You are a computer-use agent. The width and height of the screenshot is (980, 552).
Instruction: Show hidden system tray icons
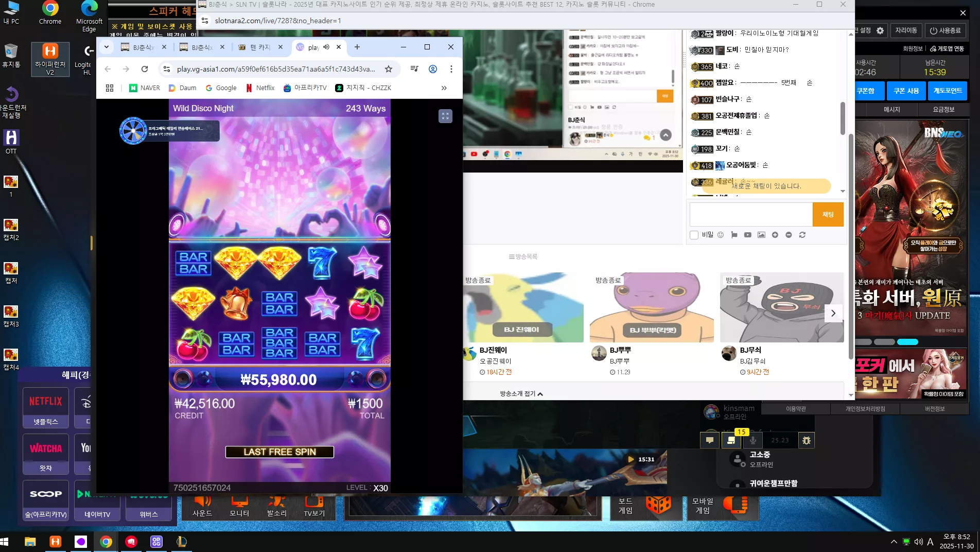tap(894, 542)
